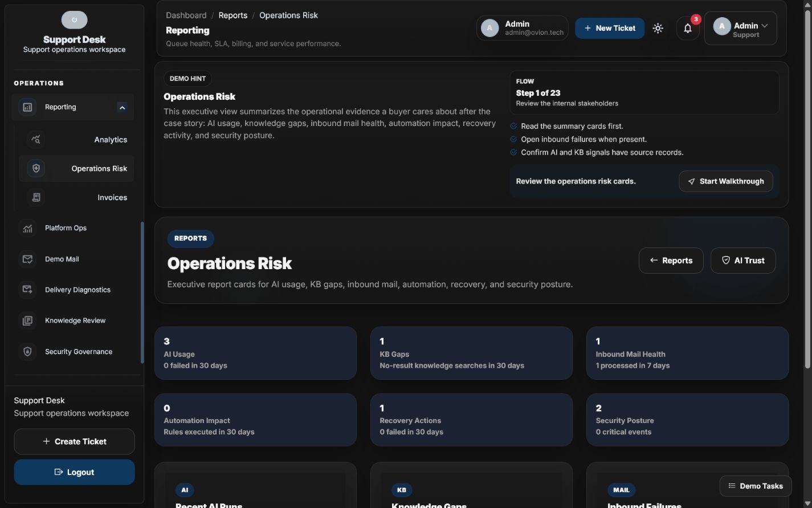Viewport: 812px width, 508px height.
Task: Open the Demo Tasks panel
Action: click(756, 486)
